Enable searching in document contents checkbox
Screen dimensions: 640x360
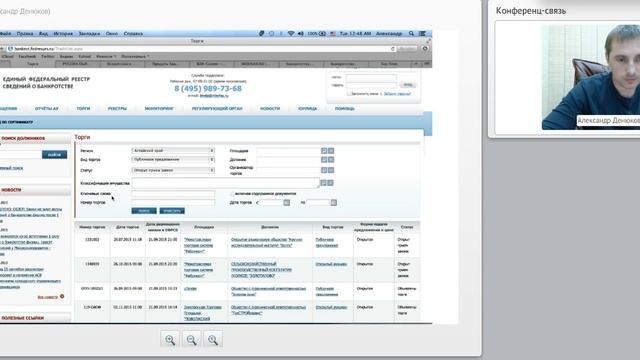pos(232,194)
